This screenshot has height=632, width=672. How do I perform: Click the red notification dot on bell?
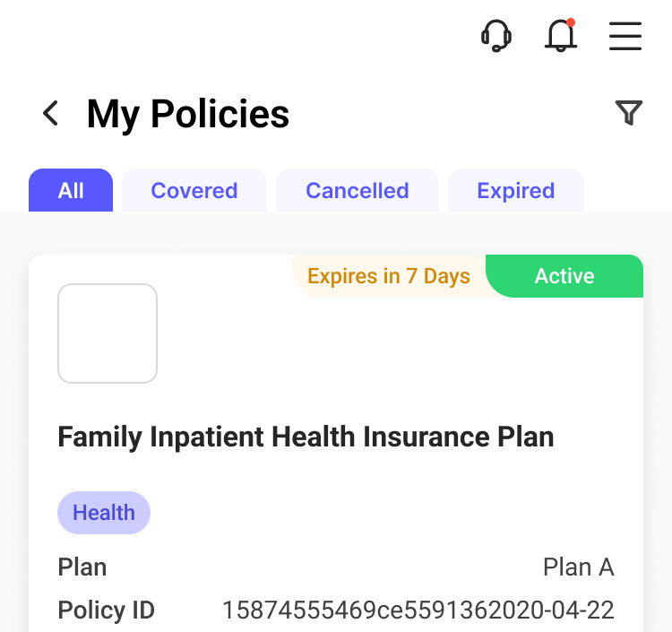(571, 22)
